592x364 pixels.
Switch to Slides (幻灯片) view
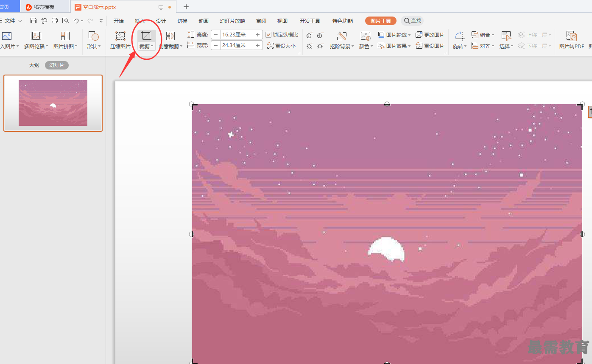pyautogui.click(x=57, y=65)
